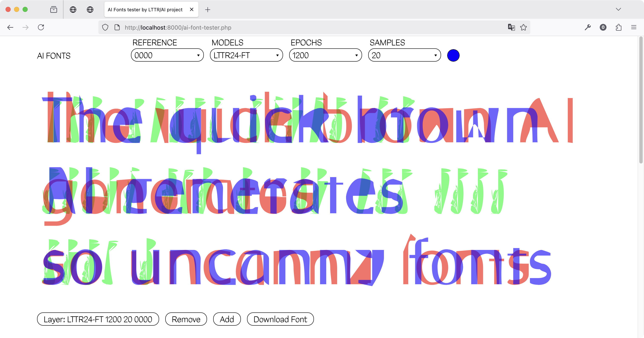Viewport: 644px width, 338px height.
Task: Open the extension badge showing 0
Action: coord(603,27)
